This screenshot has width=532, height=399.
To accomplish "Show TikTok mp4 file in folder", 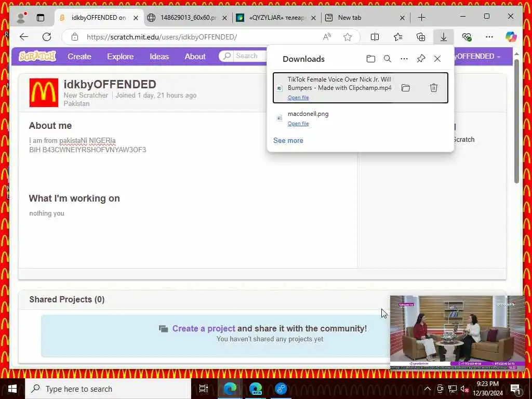I will tap(405, 88).
